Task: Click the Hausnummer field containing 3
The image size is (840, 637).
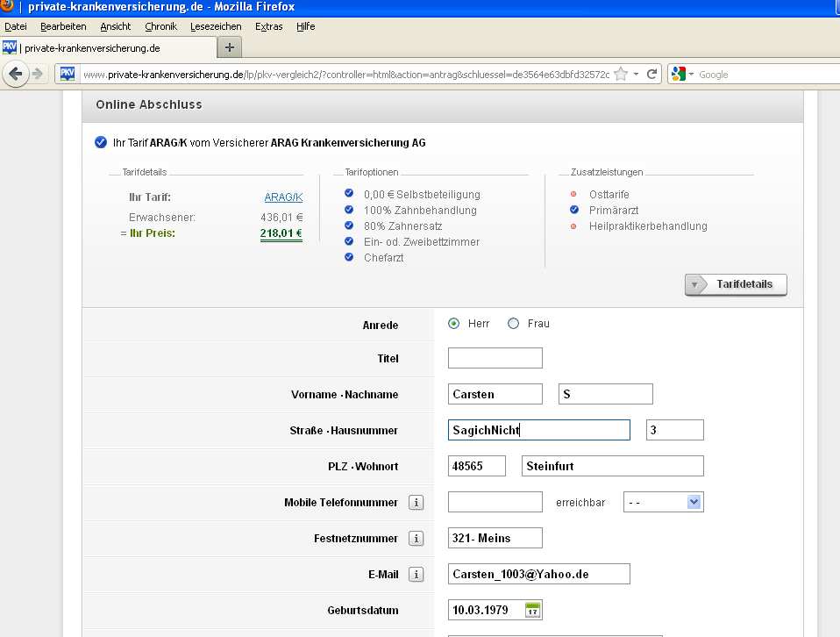Action: coord(674,430)
